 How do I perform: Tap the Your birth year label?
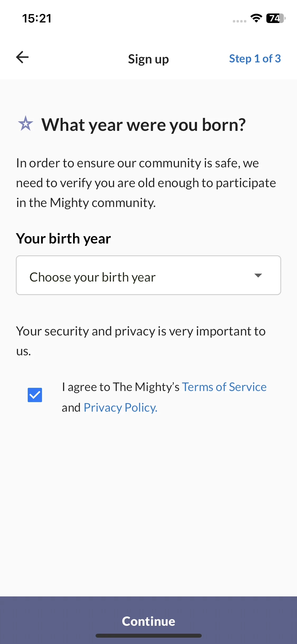[63, 238]
